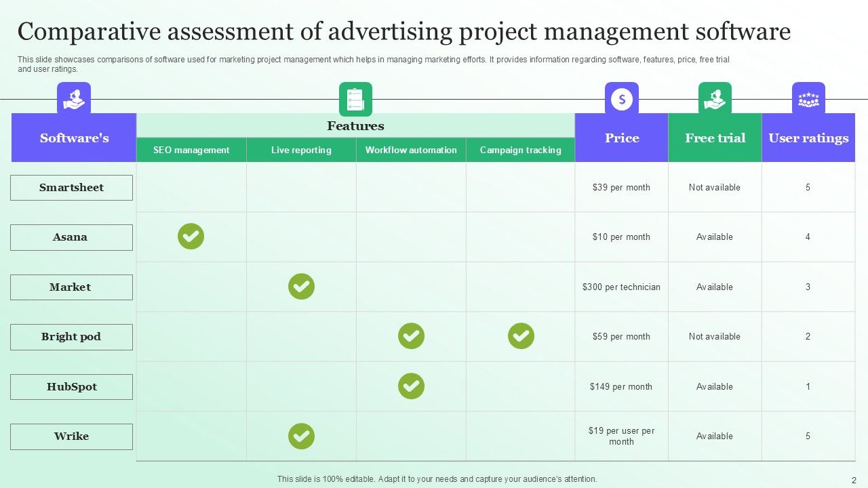Click the hand-with-person icon above Software's
868x488 pixels.
coord(74,99)
